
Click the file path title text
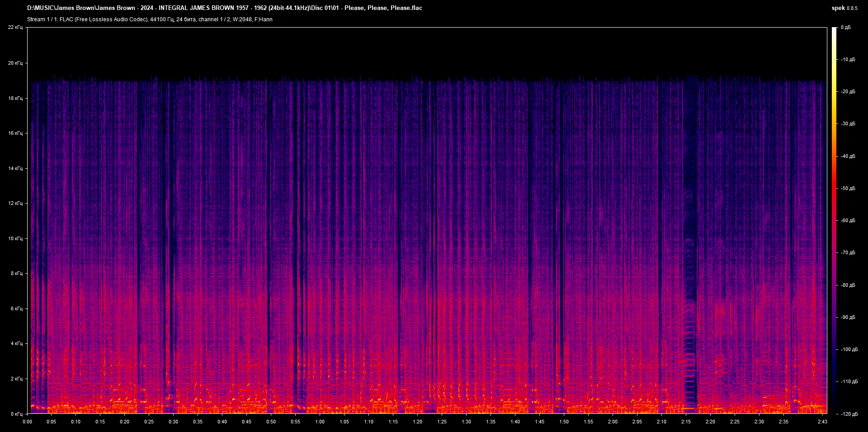pyautogui.click(x=225, y=8)
